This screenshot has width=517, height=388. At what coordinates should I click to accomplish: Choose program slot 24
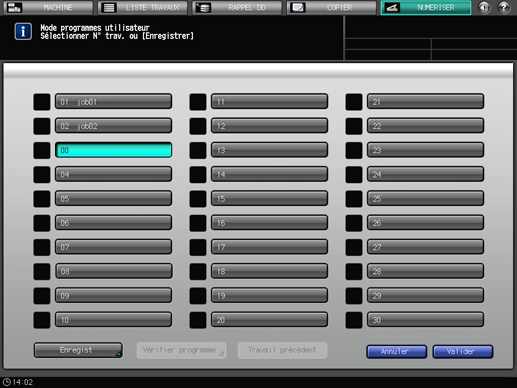click(425, 174)
